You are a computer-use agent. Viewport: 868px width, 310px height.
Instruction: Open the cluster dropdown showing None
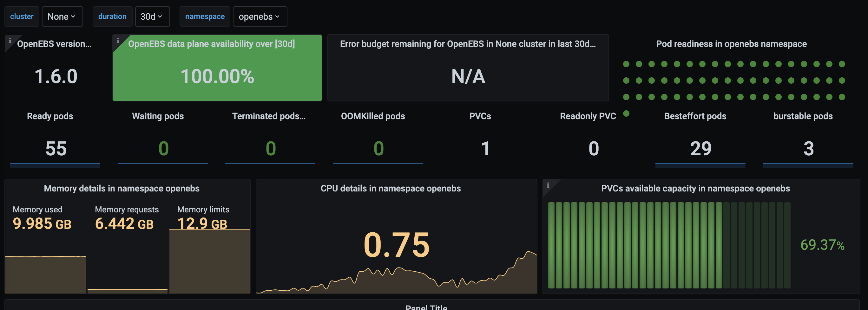coord(62,16)
